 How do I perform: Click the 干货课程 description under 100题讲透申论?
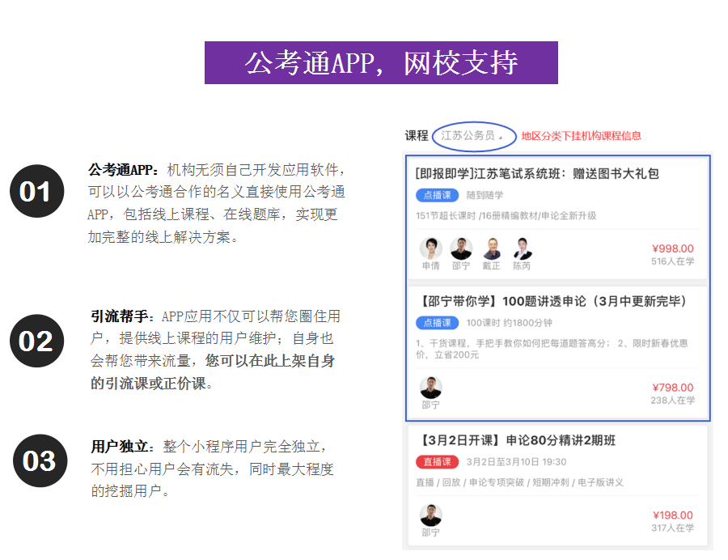click(x=552, y=349)
